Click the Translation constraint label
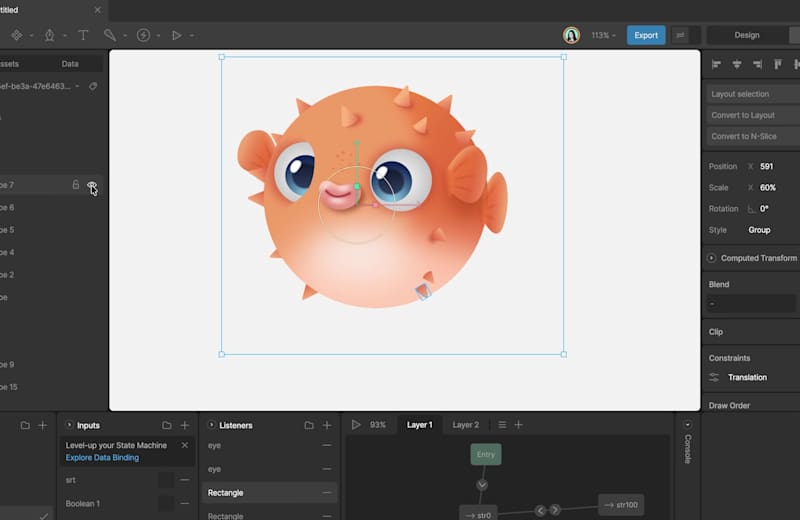800x520 pixels. click(x=747, y=377)
